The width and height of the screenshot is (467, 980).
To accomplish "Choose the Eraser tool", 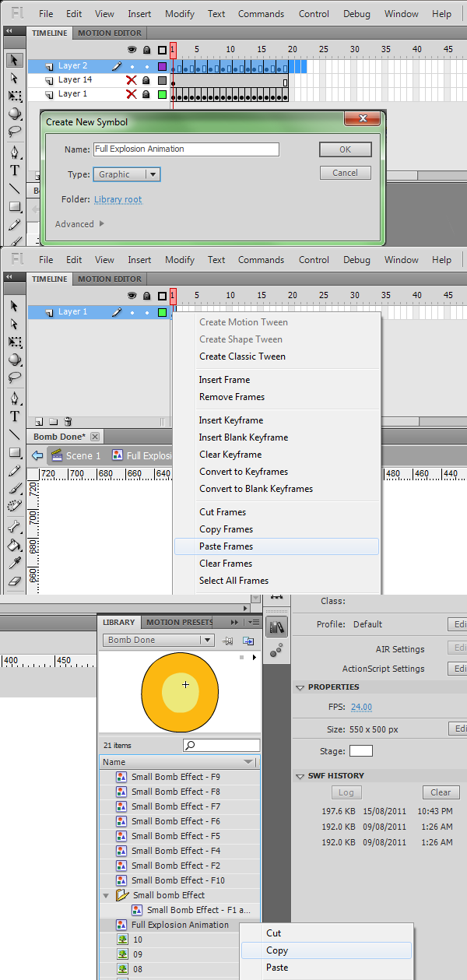I will [x=14, y=581].
